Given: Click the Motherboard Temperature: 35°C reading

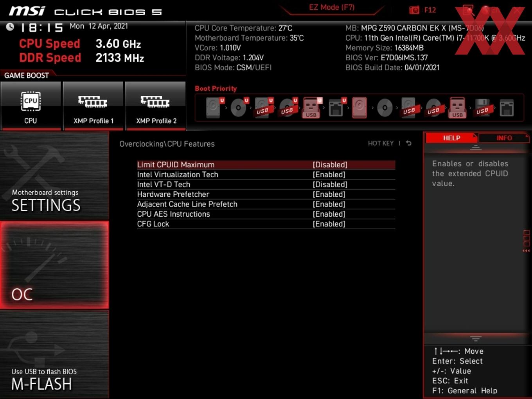Looking at the screenshot, I should pyautogui.click(x=249, y=38).
